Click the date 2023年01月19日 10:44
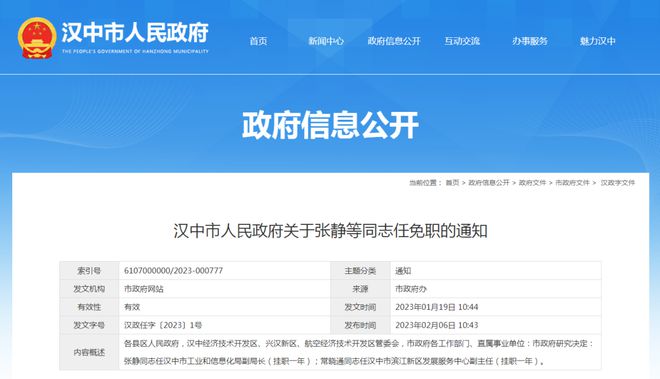 436,307
